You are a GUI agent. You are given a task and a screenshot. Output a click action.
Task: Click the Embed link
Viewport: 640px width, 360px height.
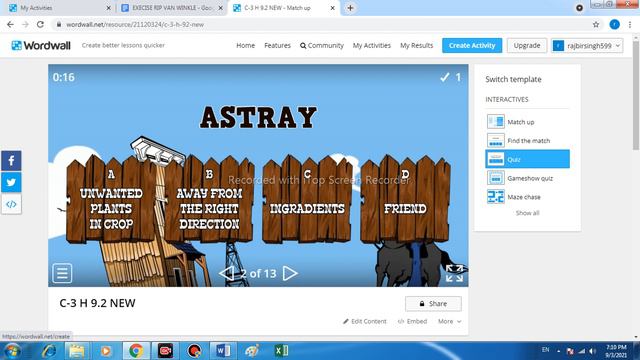click(412, 321)
